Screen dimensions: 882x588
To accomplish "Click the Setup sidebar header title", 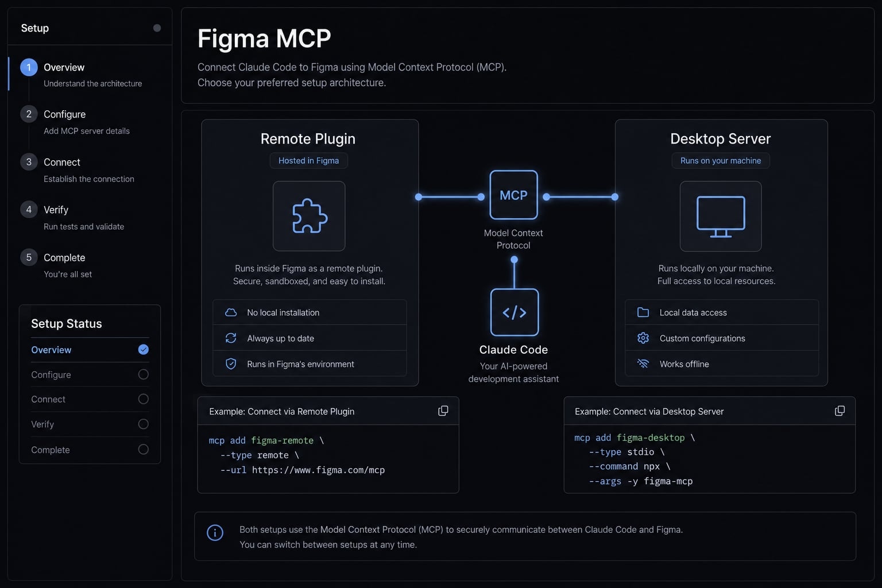I will coord(35,28).
